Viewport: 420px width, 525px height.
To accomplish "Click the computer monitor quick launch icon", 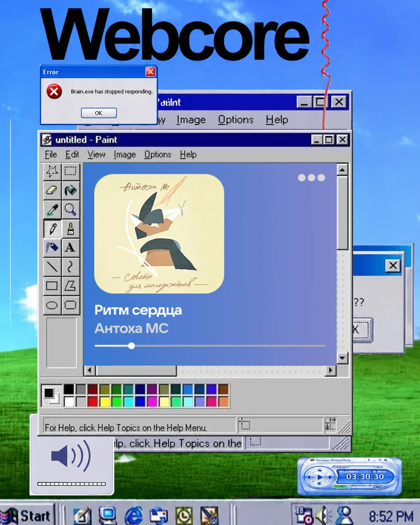I will coord(108,516).
